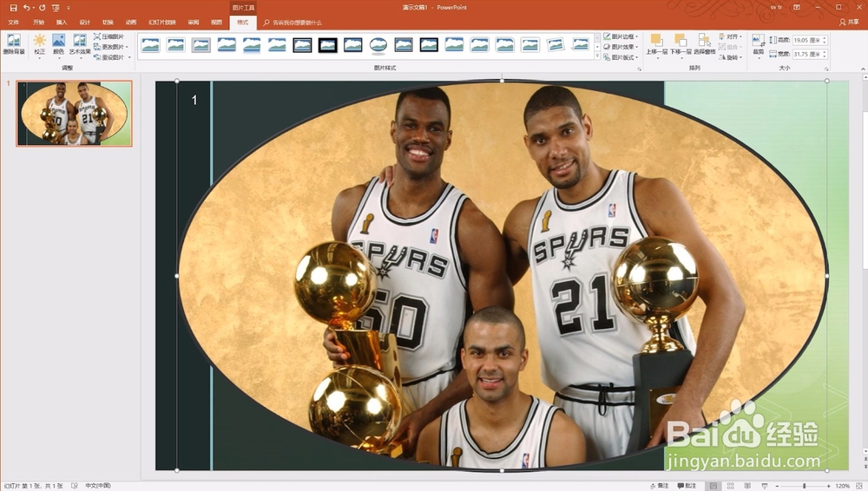The image size is (868, 491).
Task: Switch to Normal view icon in status bar
Action: 713,486
